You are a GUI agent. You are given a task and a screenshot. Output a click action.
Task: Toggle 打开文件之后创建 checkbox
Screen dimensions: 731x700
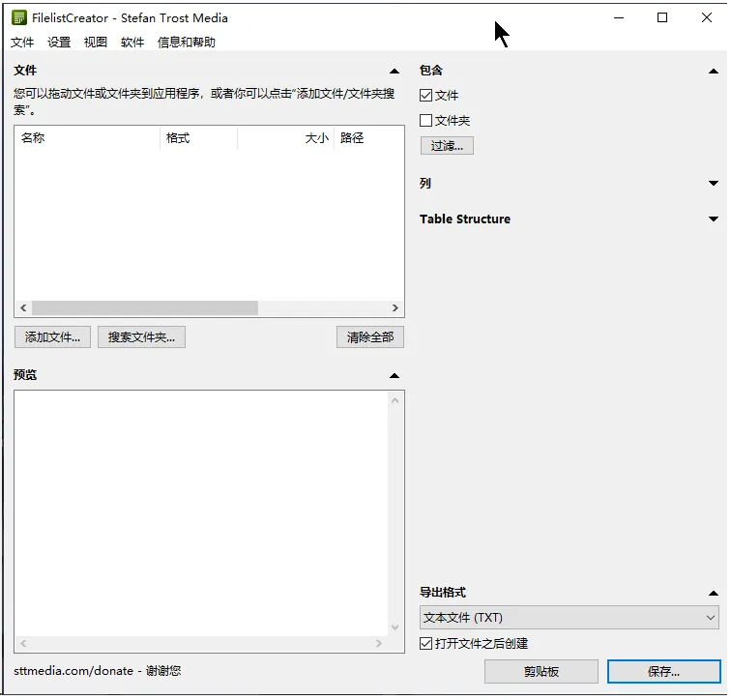tap(425, 644)
